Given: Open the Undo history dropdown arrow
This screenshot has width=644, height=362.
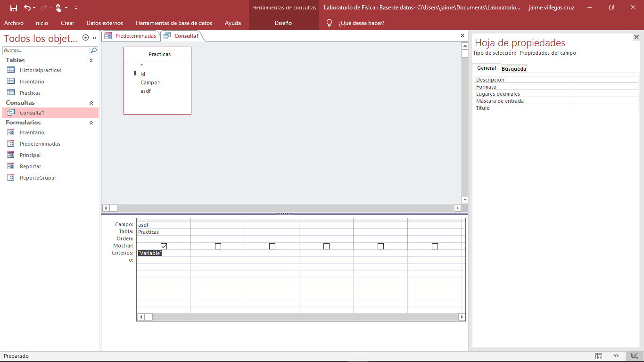Looking at the screenshot, I should pyautogui.click(x=34, y=8).
